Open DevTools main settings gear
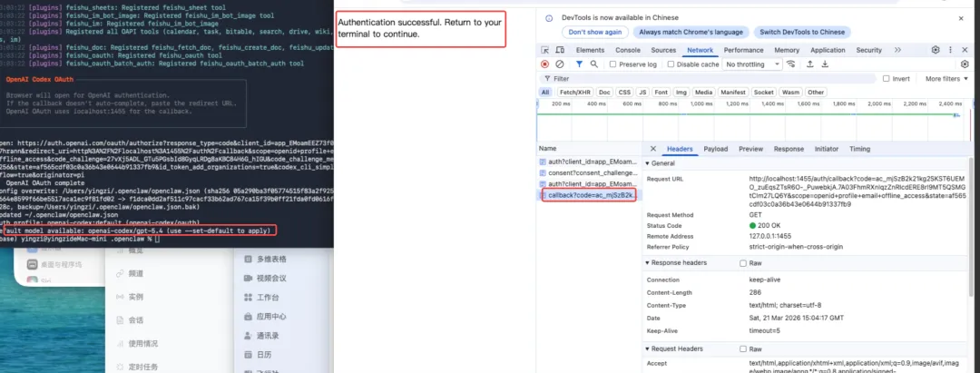Screen dimensions: 980x373 pos(936,50)
